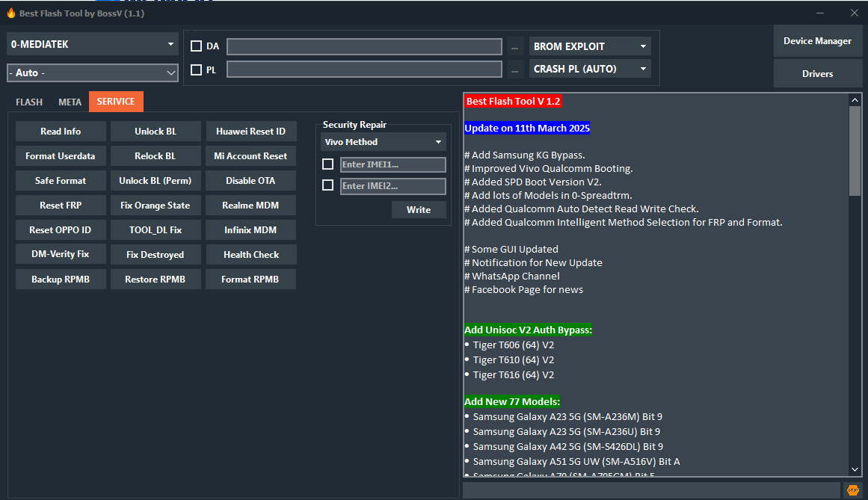868x500 pixels.
Task: Click Reset FRP button
Action: coord(61,206)
